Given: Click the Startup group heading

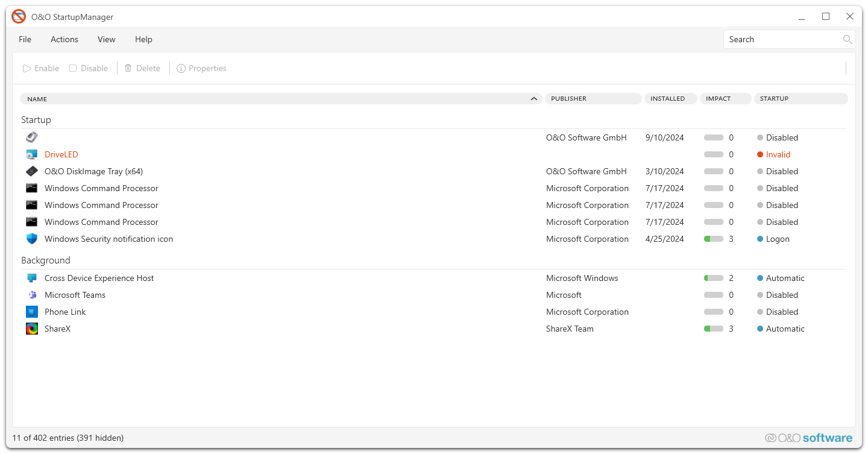Looking at the screenshot, I should tap(36, 120).
